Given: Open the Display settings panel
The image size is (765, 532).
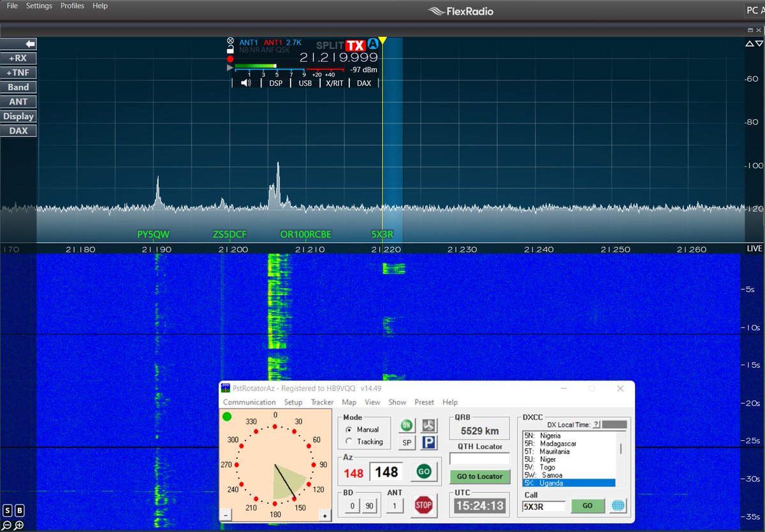Looking at the screenshot, I should tap(18, 117).
